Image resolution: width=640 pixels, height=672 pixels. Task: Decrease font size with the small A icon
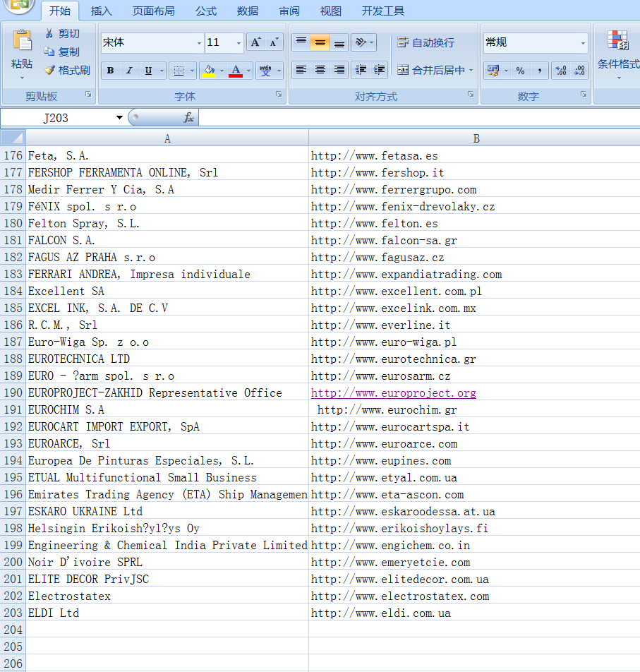(x=274, y=42)
